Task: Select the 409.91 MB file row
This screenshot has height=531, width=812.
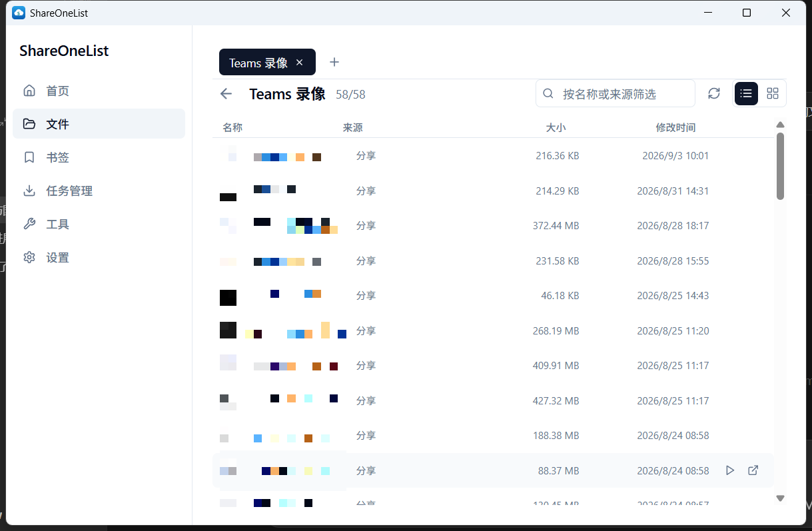Action: click(x=493, y=366)
